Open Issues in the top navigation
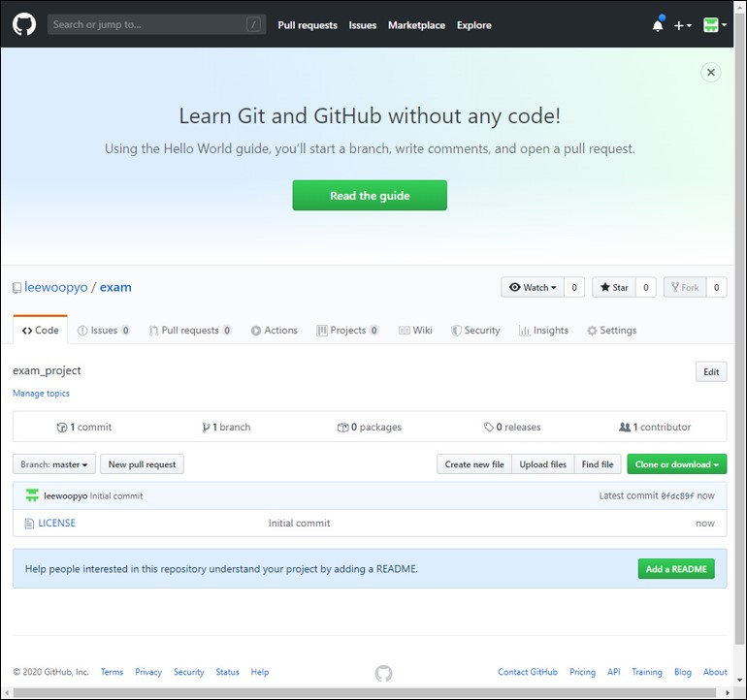The width and height of the screenshot is (747, 700). tap(362, 25)
